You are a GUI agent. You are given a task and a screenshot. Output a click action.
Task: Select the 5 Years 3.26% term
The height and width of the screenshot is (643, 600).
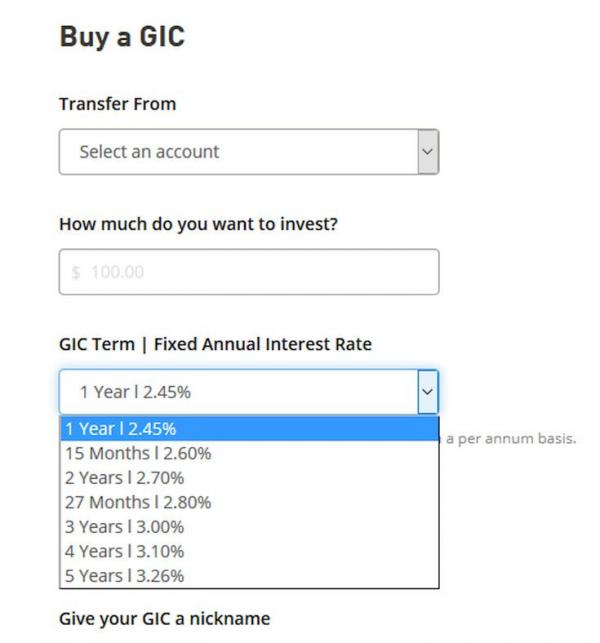(x=124, y=576)
